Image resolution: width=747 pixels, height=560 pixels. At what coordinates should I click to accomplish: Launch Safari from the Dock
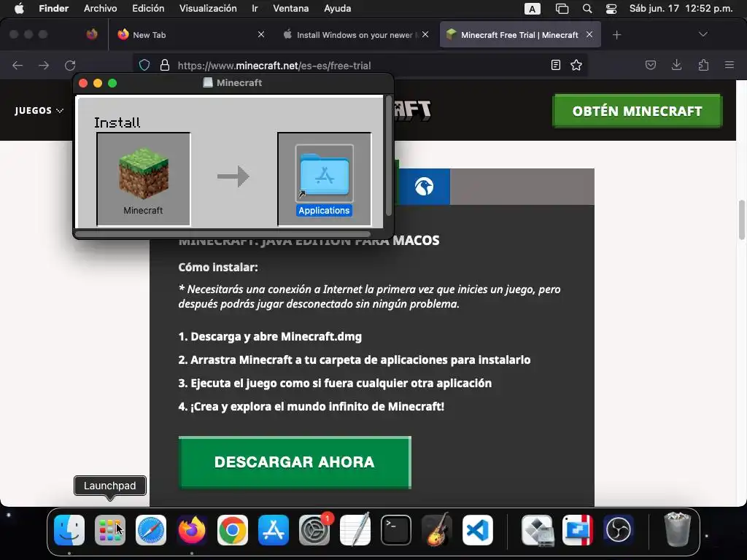(x=151, y=530)
